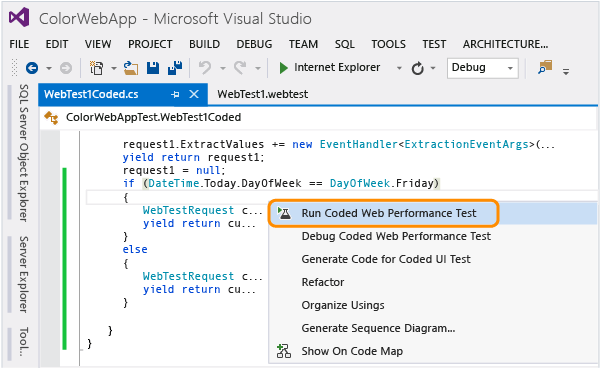Open the DEBUG menu
This screenshot has height=369, width=600.
(254, 44)
